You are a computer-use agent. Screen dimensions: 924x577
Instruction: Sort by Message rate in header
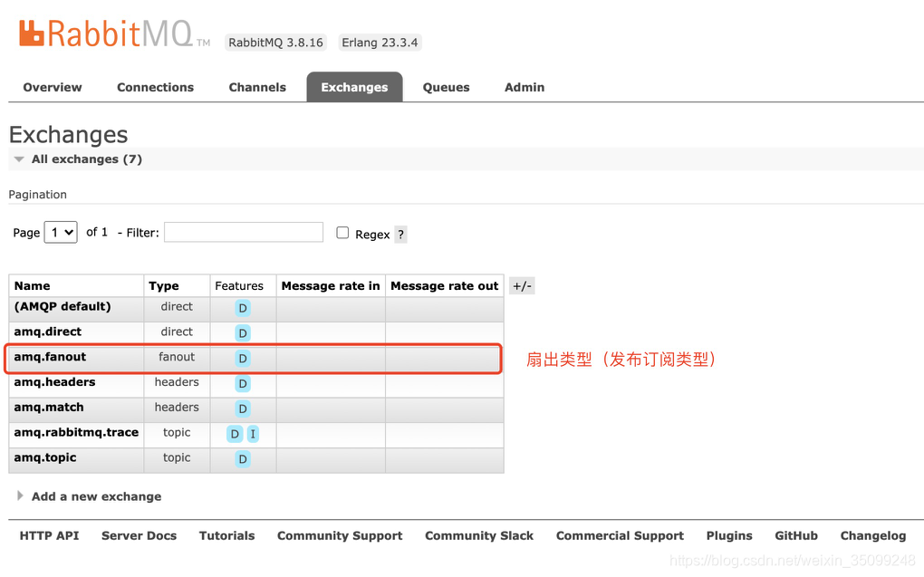pyautogui.click(x=331, y=286)
